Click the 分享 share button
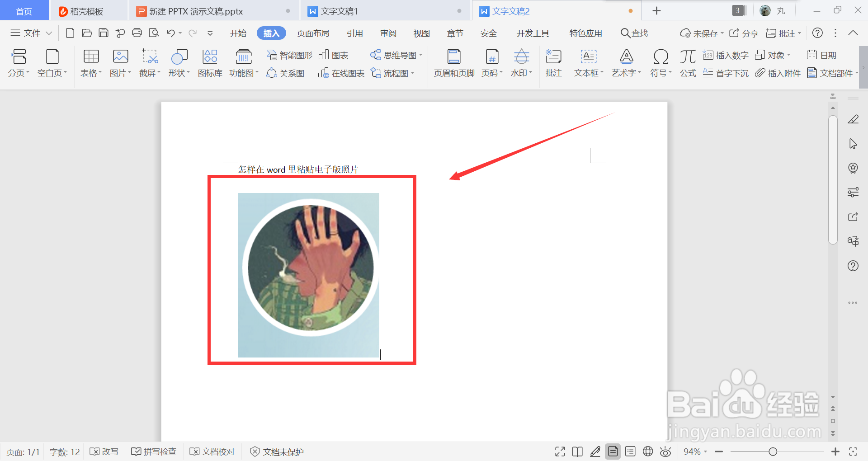Viewport: 868px width, 461px height. point(744,33)
